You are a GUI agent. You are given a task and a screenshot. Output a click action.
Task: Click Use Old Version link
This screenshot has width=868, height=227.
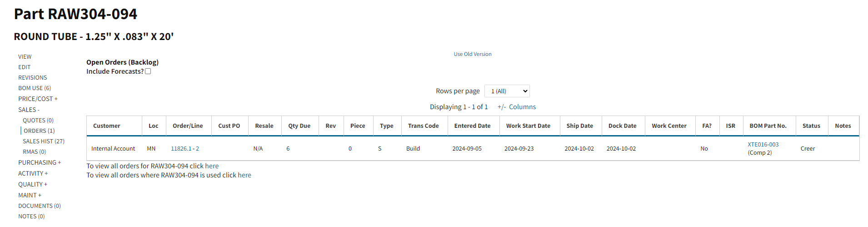(x=473, y=54)
